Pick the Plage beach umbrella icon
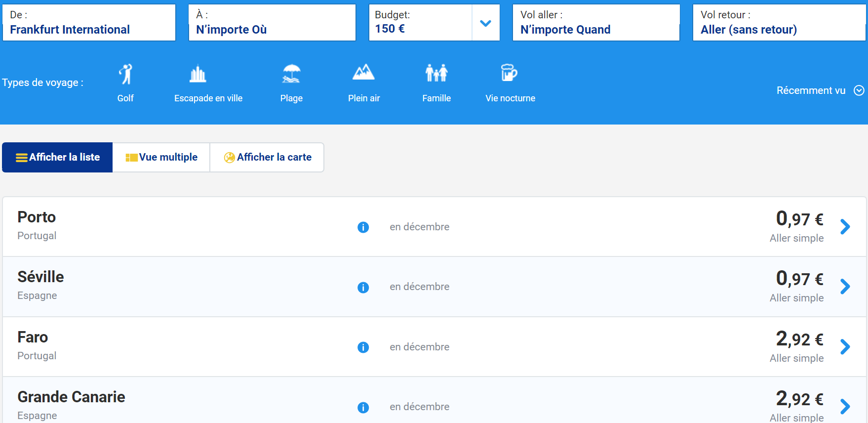 tap(291, 74)
